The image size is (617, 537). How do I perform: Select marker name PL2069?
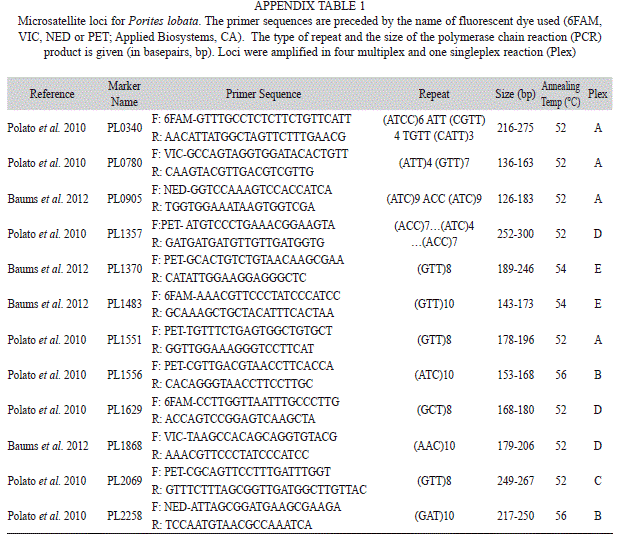124,481
